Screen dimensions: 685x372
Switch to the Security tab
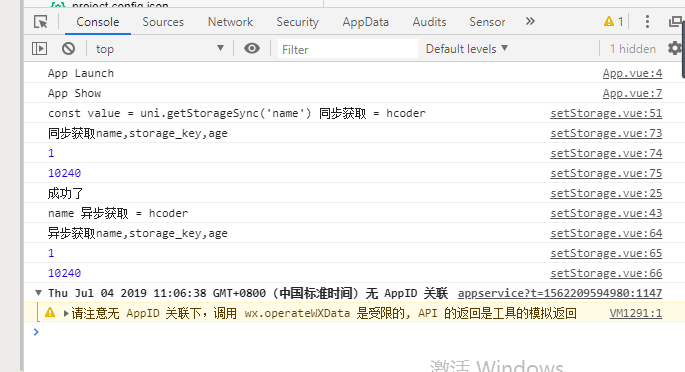(298, 22)
